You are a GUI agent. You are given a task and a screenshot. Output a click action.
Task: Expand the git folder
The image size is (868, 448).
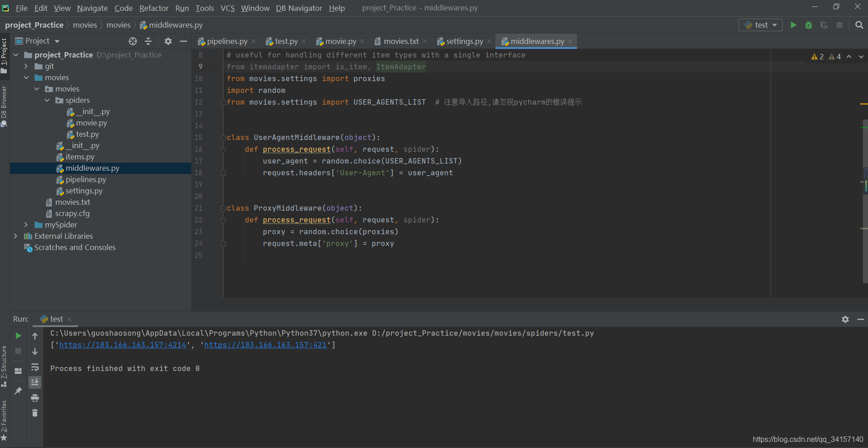(26, 66)
